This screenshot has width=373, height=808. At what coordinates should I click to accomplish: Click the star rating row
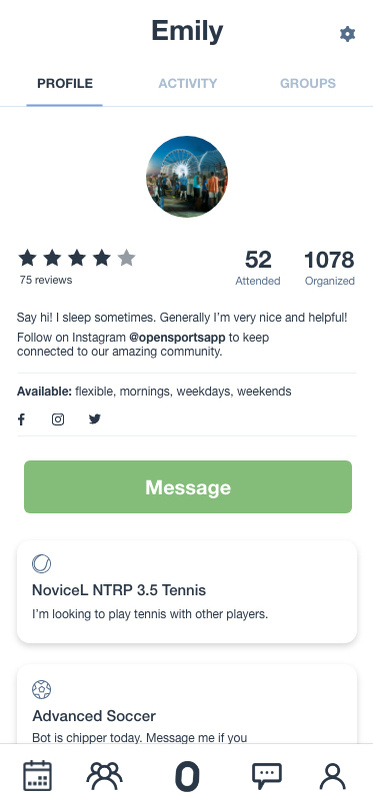click(77, 258)
